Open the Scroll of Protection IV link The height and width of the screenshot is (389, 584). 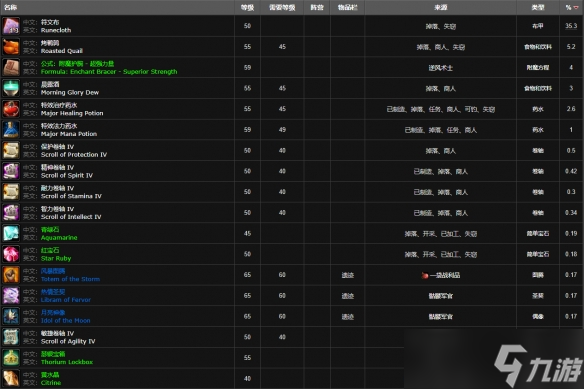(x=74, y=155)
